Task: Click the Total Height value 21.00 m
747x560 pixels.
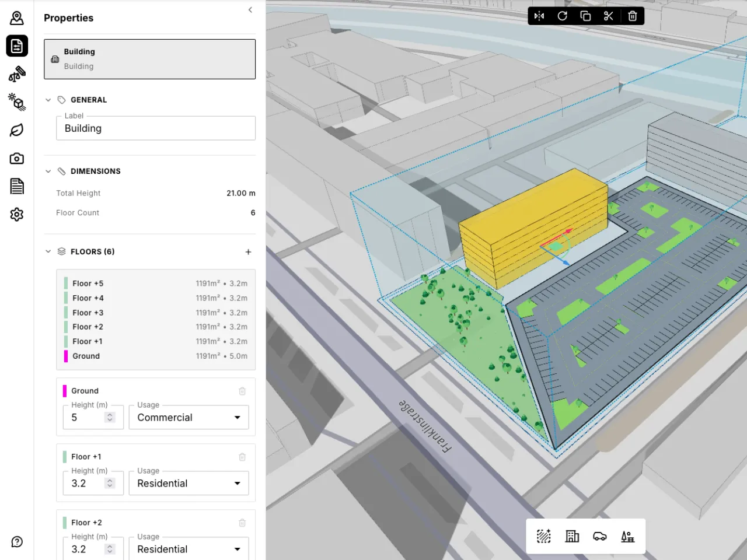Action: [x=241, y=194]
